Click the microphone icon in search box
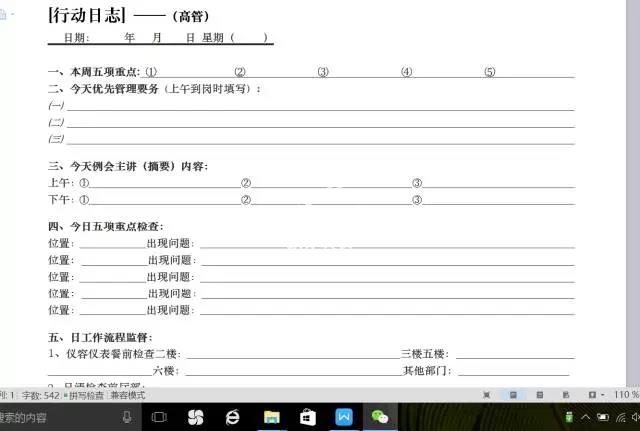The height and width of the screenshot is (431, 640). click(127, 417)
